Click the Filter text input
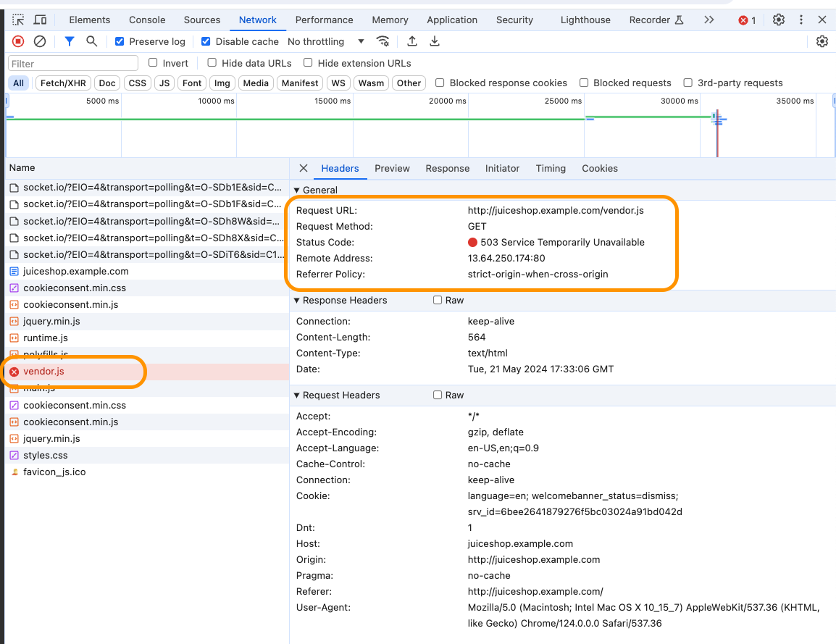This screenshot has width=836, height=644. point(73,64)
